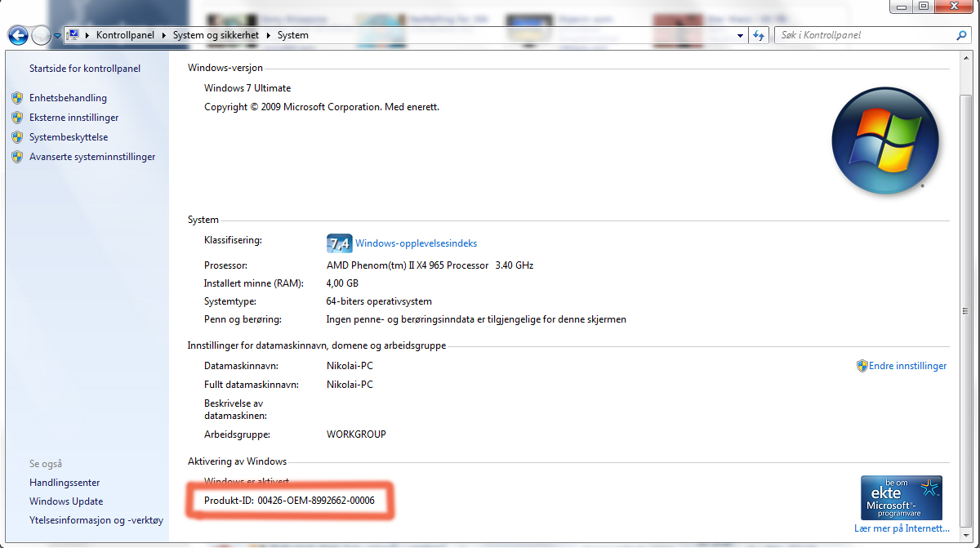Expand arrow after Kontrollpanel breadcrumb
The height and width of the screenshot is (548, 980).
point(163,35)
